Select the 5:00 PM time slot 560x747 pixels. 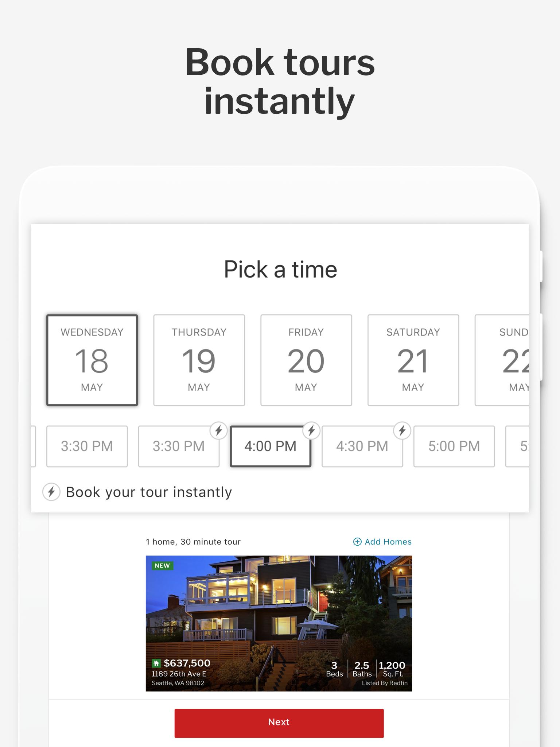[x=454, y=446]
